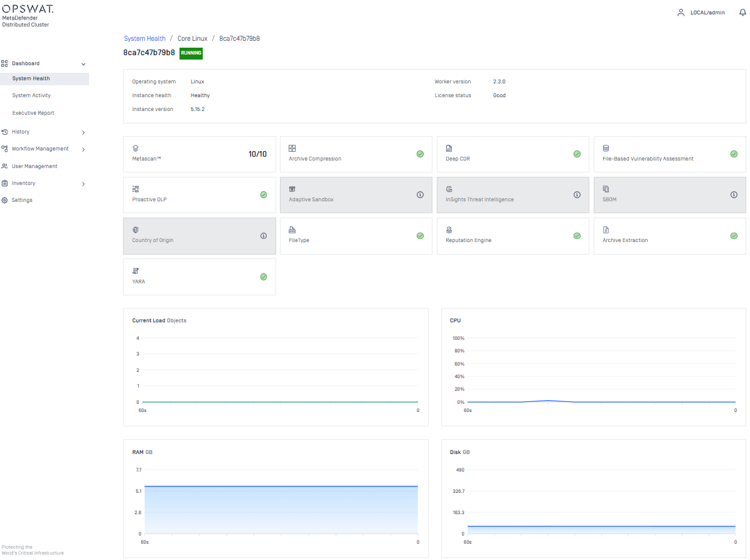Click the user profile icon
Image resolution: width=750 pixels, height=560 pixels.
(681, 13)
